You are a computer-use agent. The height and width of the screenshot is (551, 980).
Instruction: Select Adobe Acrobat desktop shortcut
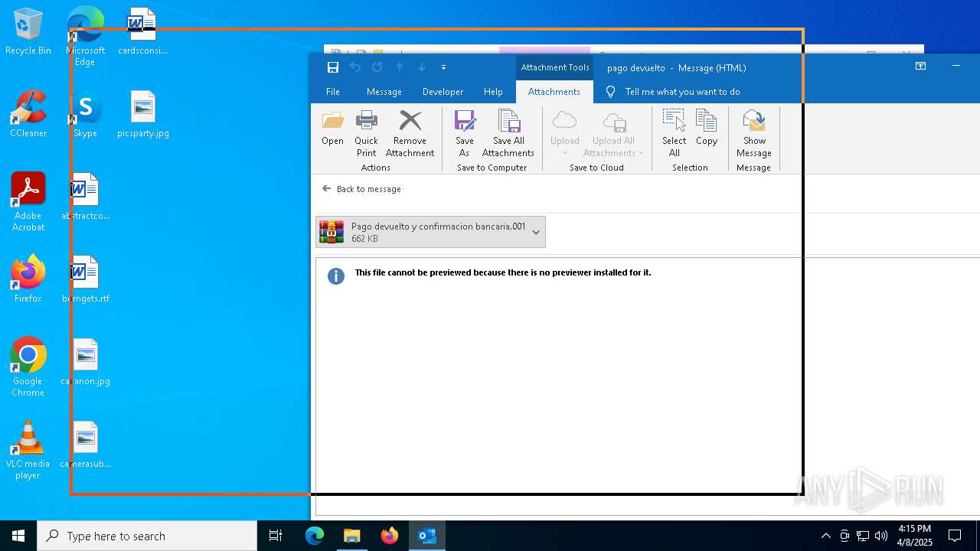pos(28,203)
